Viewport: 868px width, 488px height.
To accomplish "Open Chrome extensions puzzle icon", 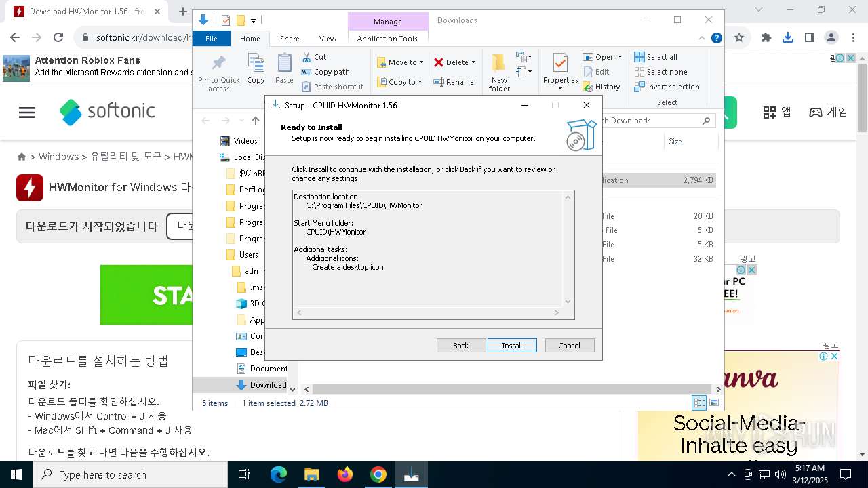I will (x=766, y=38).
